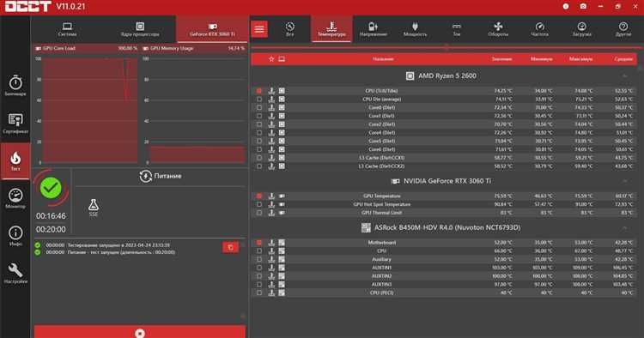
Task: Uncheck the CPU (Tctl/Tdie) checkbox
Action: click(x=259, y=91)
